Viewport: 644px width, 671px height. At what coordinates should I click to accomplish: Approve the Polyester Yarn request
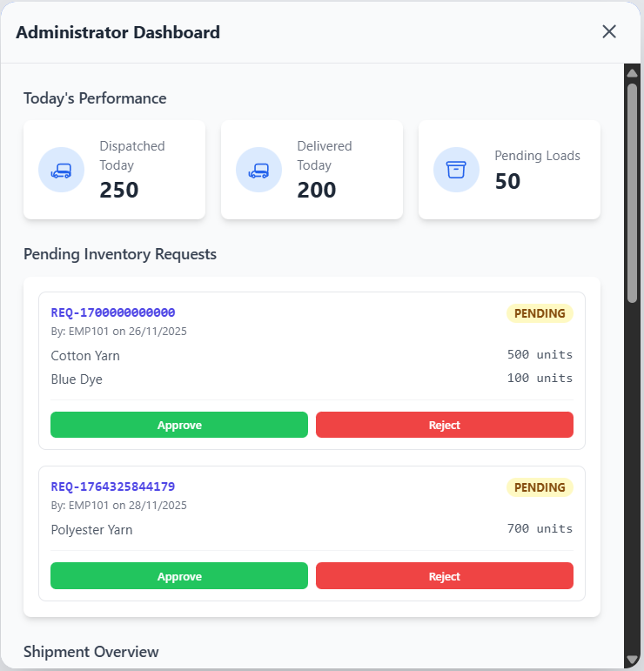pyautogui.click(x=179, y=576)
